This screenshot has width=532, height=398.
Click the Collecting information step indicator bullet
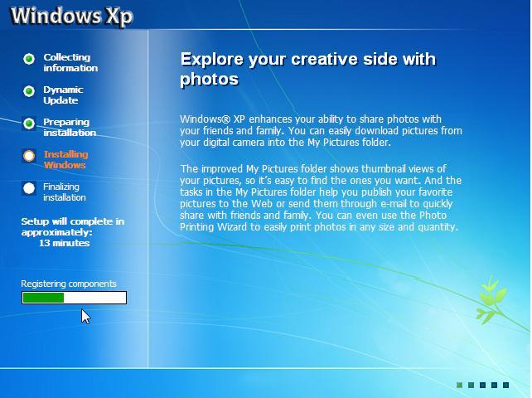click(29, 59)
